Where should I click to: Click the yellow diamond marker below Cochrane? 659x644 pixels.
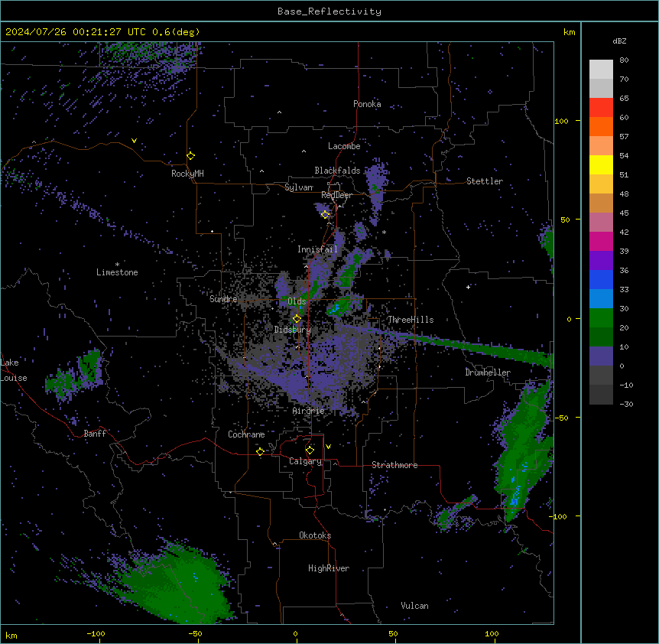point(260,452)
